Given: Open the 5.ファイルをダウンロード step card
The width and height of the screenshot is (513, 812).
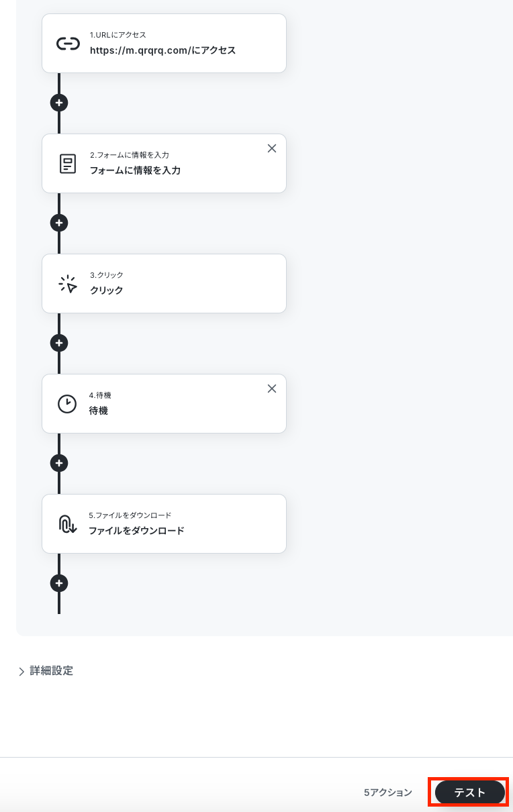Looking at the screenshot, I should pos(164,524).
